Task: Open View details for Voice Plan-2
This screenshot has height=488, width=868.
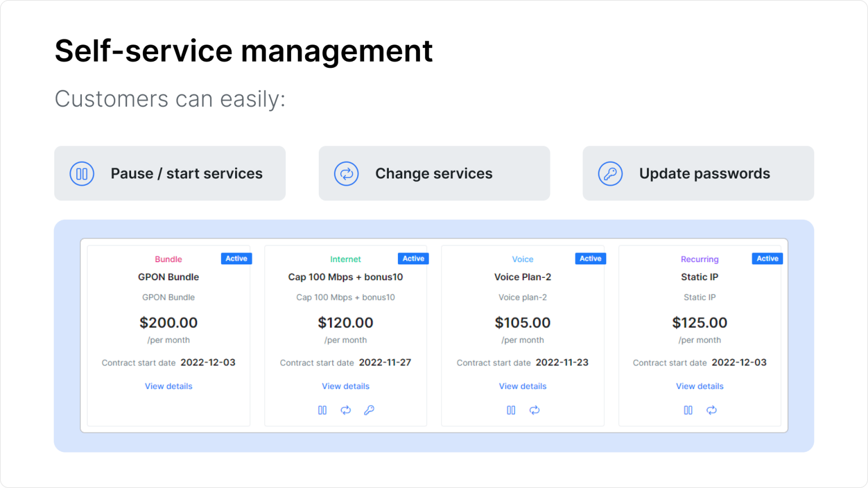Action: (523, 386)
